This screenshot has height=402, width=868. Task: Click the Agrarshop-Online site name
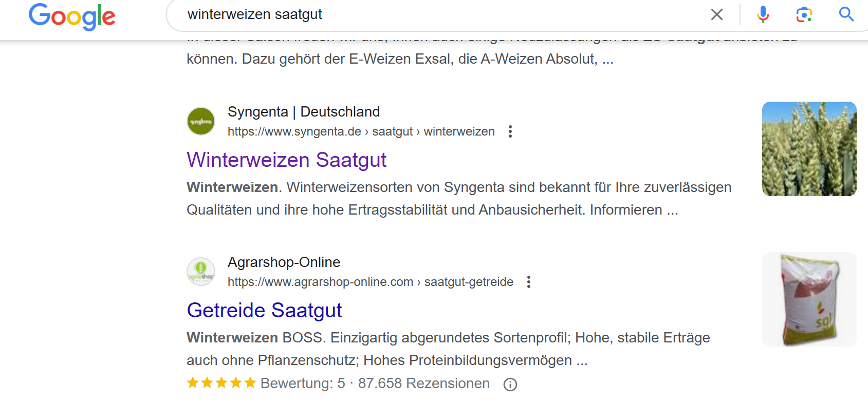point(284,262)
